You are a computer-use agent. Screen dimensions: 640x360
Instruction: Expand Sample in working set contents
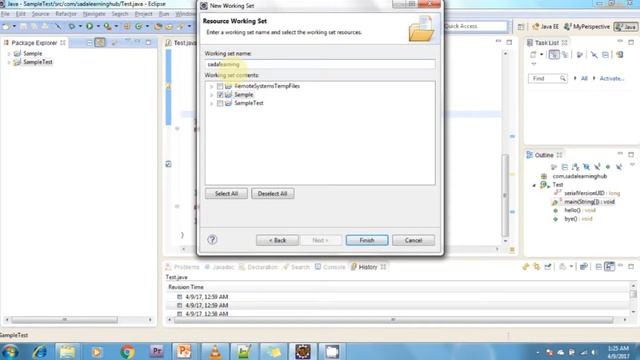(x=211, y=95)
